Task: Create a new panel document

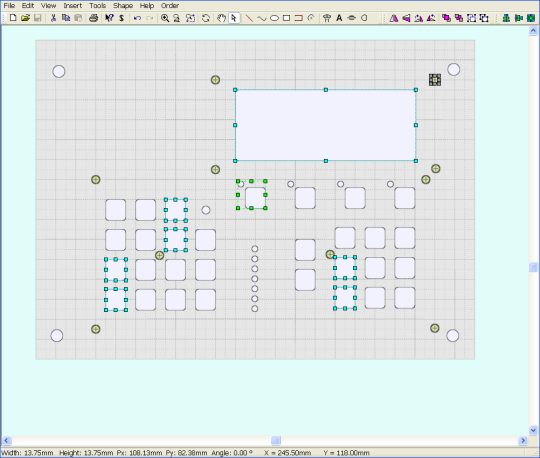Action: [x=13, y=18]
